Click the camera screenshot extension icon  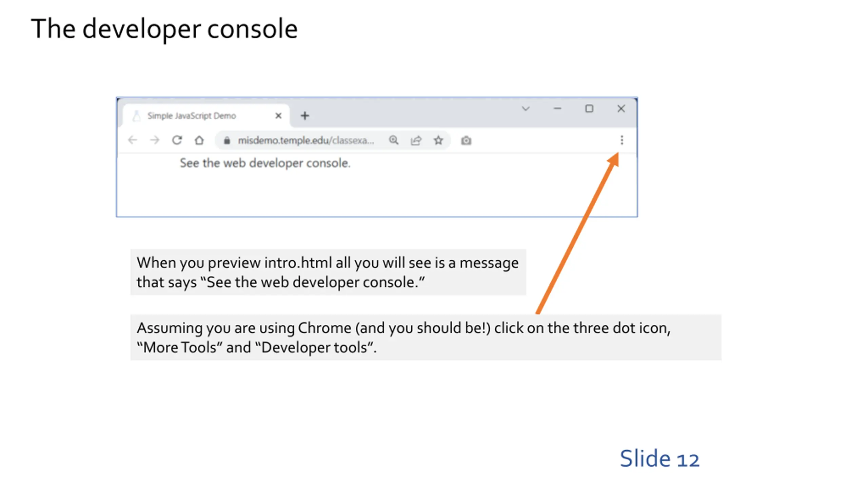(x=466, y=140)
